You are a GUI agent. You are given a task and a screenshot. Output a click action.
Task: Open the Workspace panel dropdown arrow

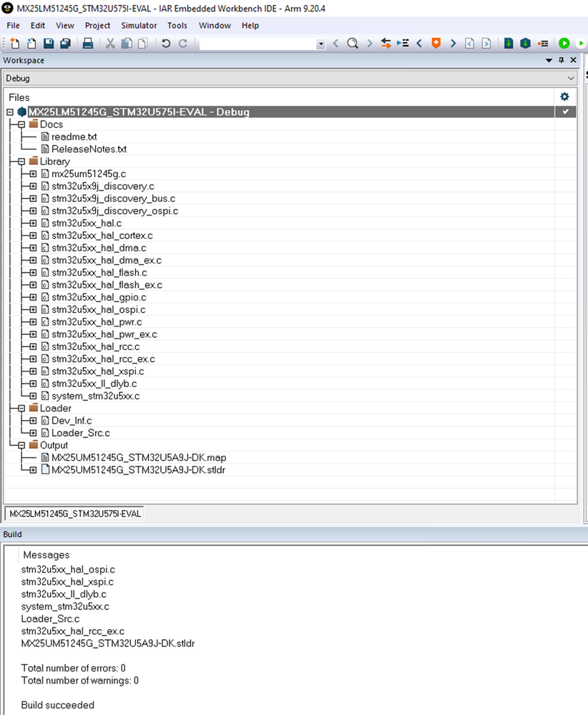pos(549,60)
